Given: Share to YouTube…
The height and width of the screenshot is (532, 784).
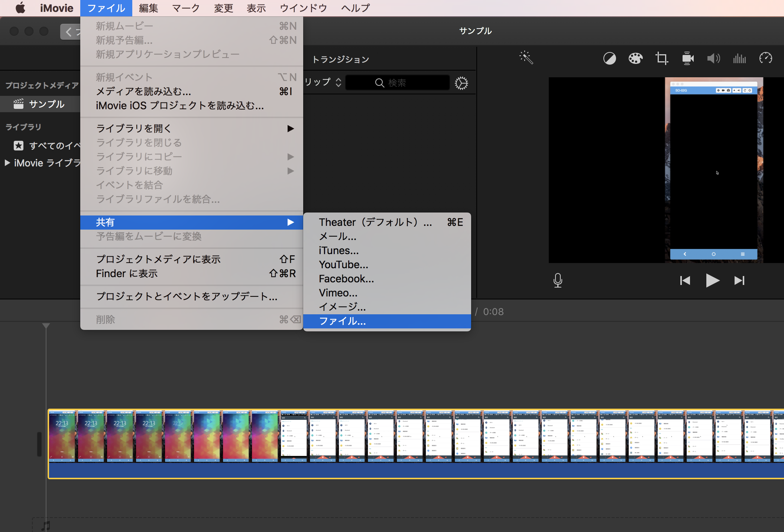Looking at the screenshot, I should [x=387, y=265].
